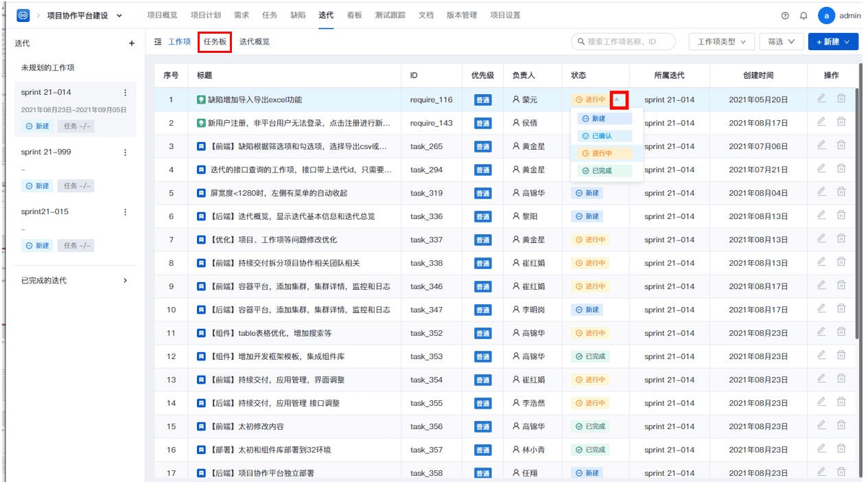The image size is (868, 482).
Task: Click the work item search field
Action: pos(623,42)
